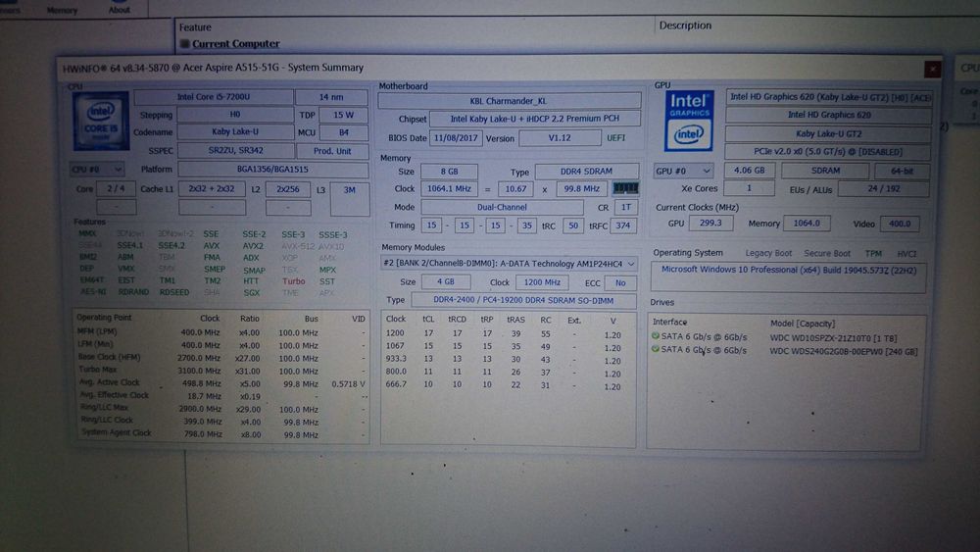
Task: Click the Platform BGA1356/BGA1515 field
Action: [x=272, y=170]
